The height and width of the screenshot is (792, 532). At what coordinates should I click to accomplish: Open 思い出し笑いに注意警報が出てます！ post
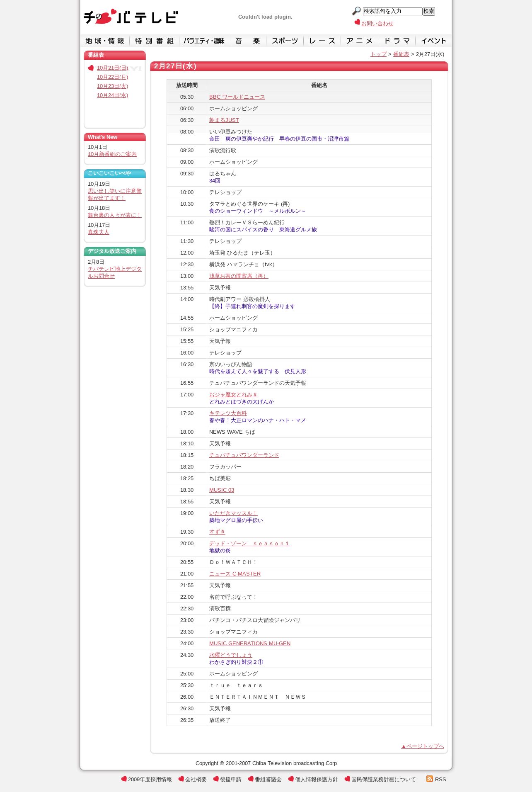pos(115,194)
